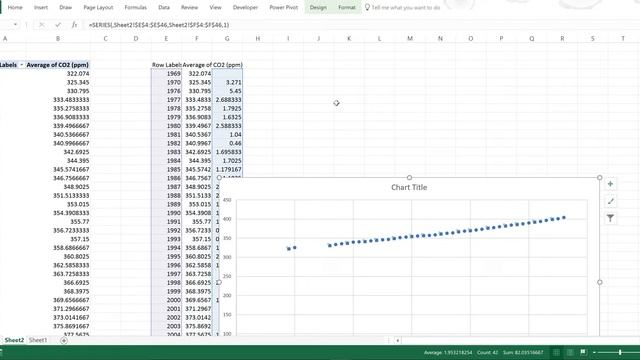Click column B cell 375.8691667
Screen dimensions: 640x360
point(58,326)
